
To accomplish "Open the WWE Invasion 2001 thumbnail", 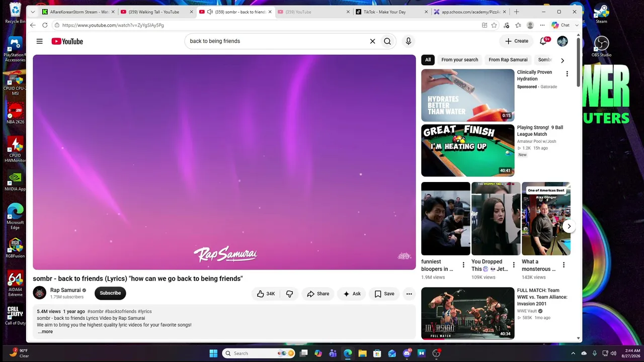I will click(468, 313).
